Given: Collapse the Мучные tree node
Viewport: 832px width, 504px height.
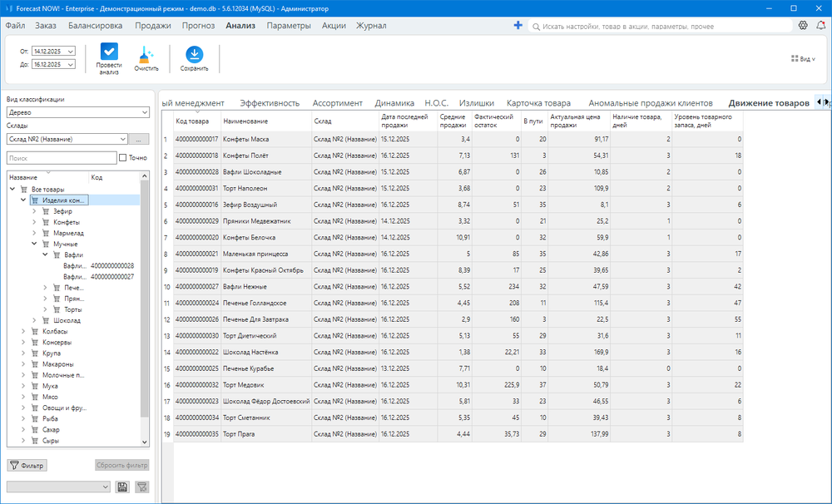Looking at the screenshot, I should 34,244.
